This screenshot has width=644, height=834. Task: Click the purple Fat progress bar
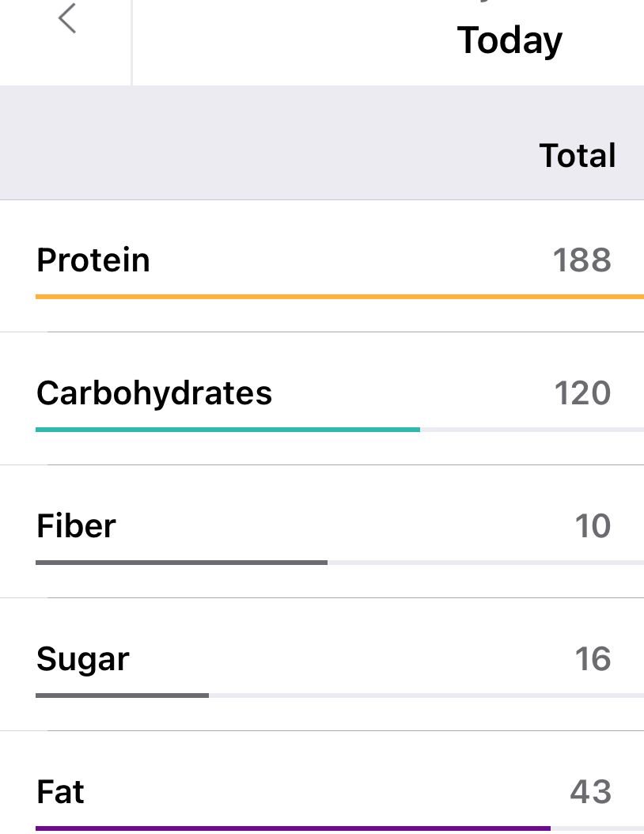293,828
